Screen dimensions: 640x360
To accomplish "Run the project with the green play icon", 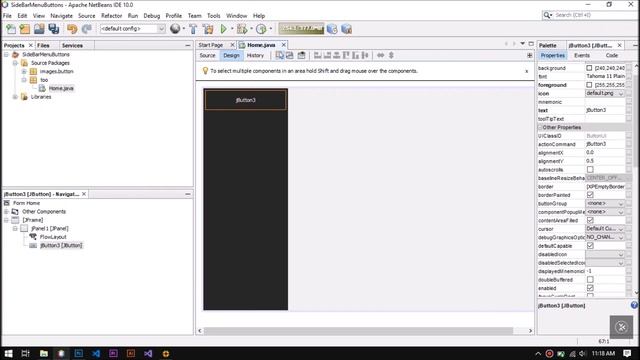I will (224, 29).
